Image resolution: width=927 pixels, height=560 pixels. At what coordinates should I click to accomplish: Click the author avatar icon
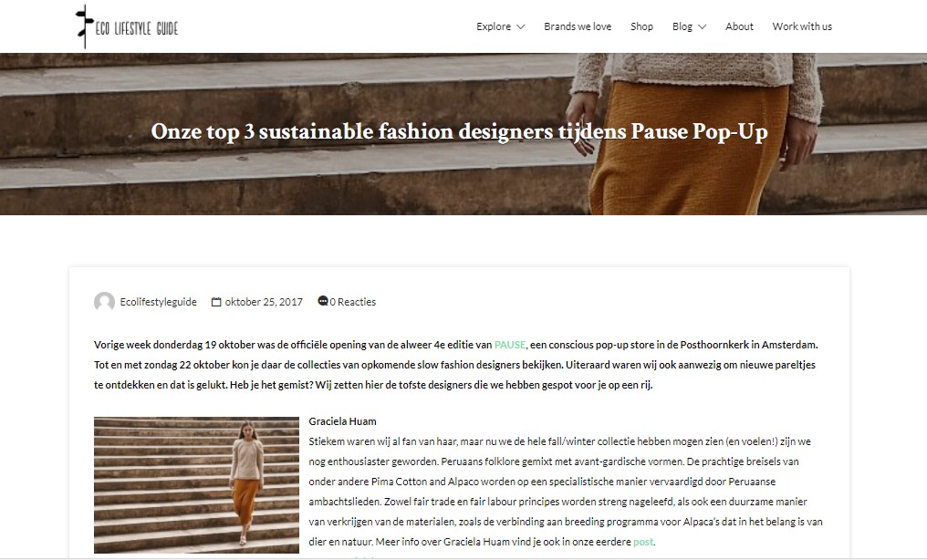104,302
